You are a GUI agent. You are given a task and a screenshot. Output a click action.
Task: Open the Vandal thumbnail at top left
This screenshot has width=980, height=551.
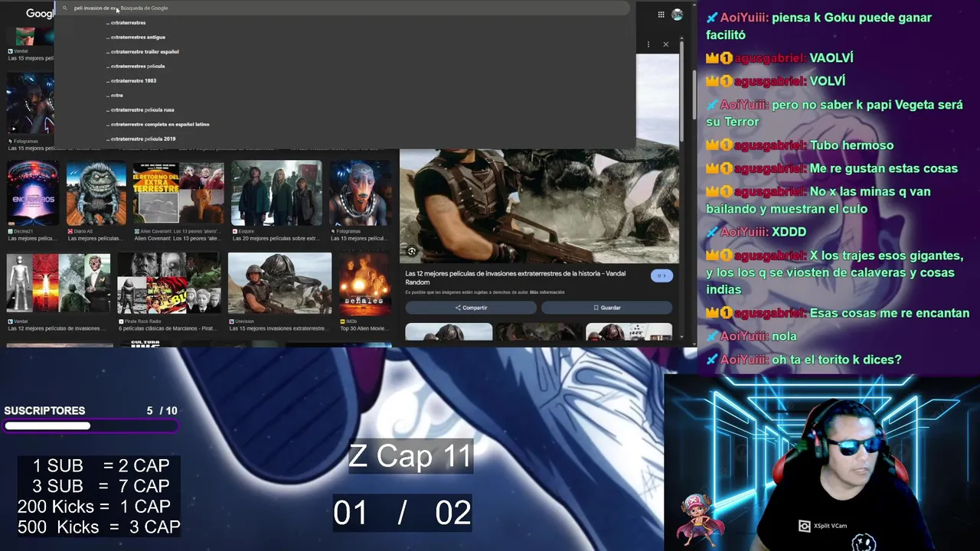click(30, 36)
